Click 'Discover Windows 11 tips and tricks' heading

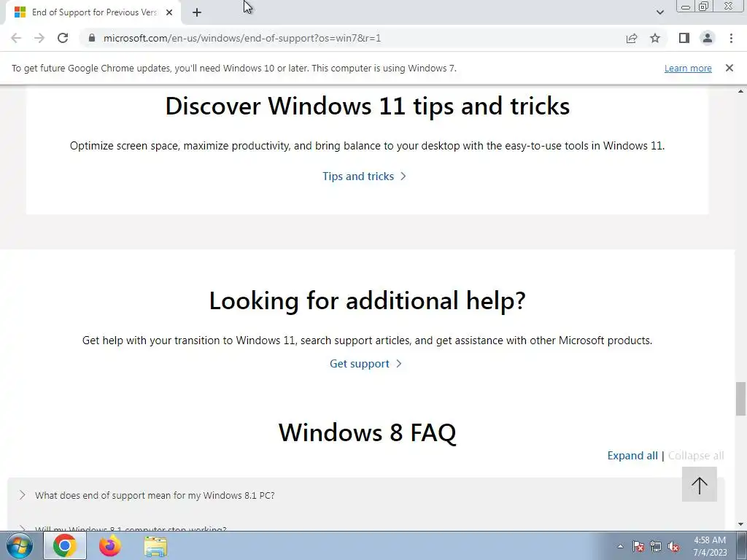click(x=368, y=106)
